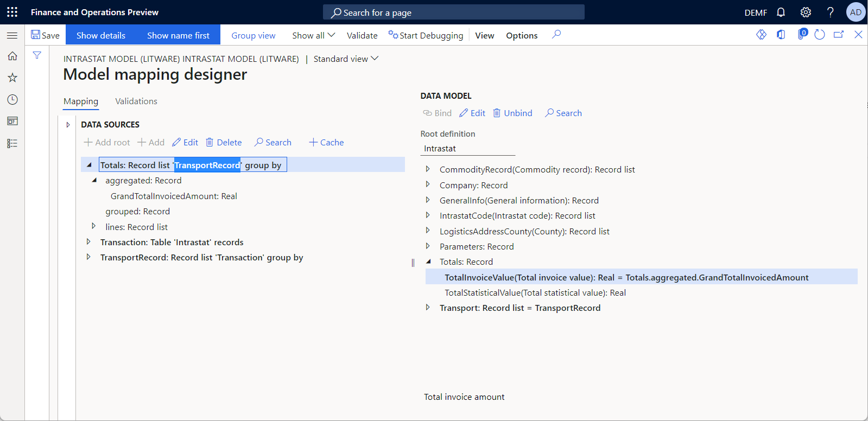Image resolution: width=868 pixels, height=421 pixels.
Task: Expand IntrastatCode record list
Action: [x=428, y=215]
